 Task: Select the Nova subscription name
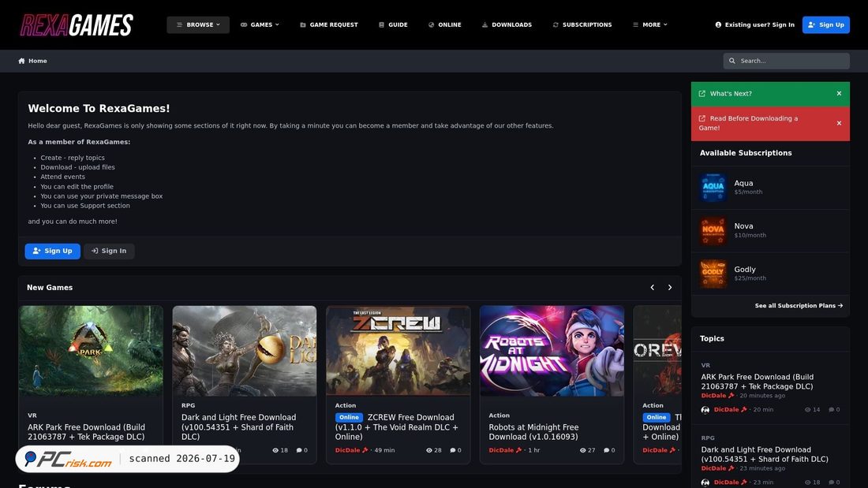(x=743, y=226)
